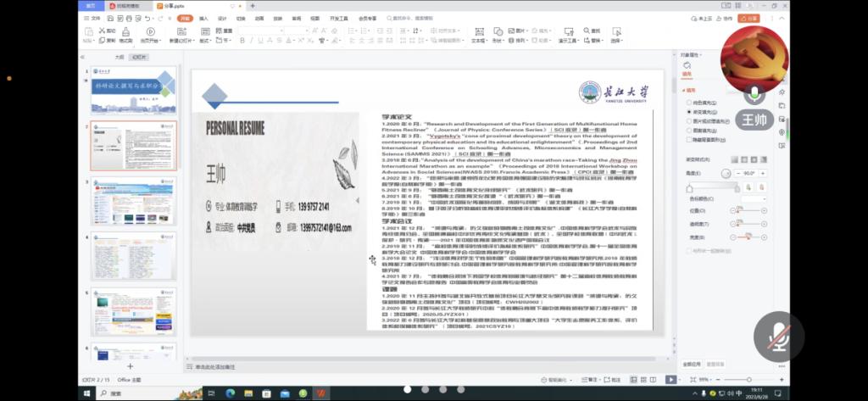This screenshot has width=868, height=401.
Task: Select the third slide thumbnail
Action: 135,200
